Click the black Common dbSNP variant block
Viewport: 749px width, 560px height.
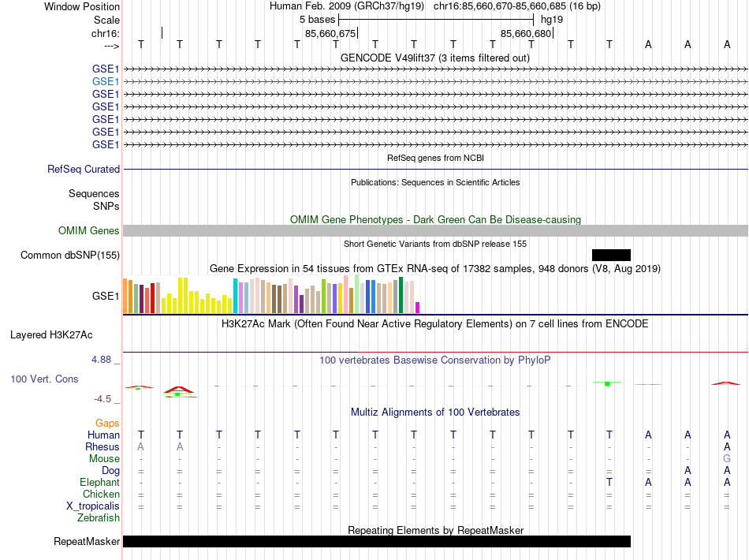click(x=611, y=255)
